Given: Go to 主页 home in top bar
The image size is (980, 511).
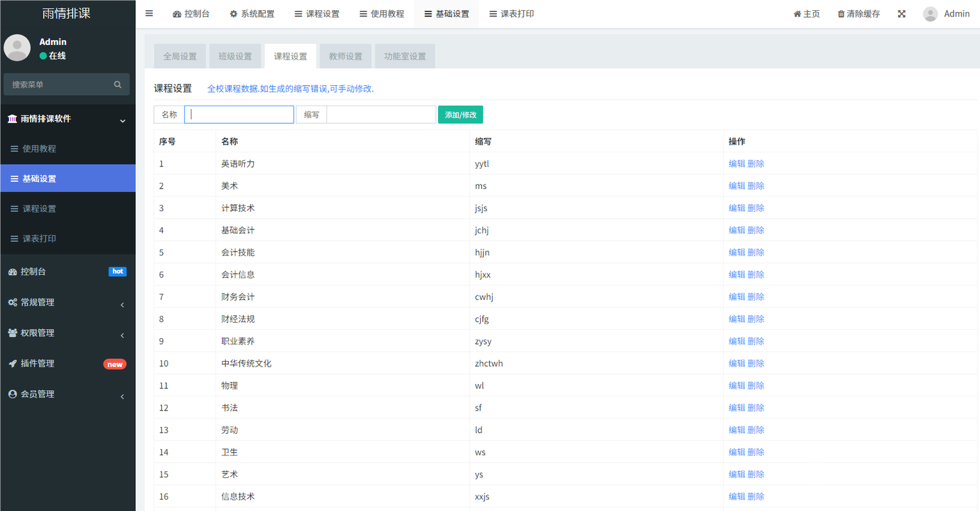Looking at the screenshot, I should (x=807, y=14).
